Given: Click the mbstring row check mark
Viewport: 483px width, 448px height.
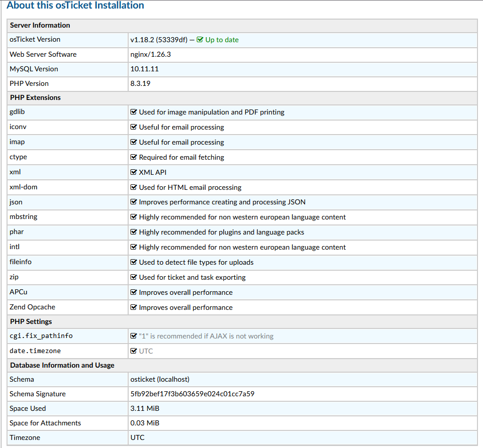Looking at the screenshot, I should [134, 217].
